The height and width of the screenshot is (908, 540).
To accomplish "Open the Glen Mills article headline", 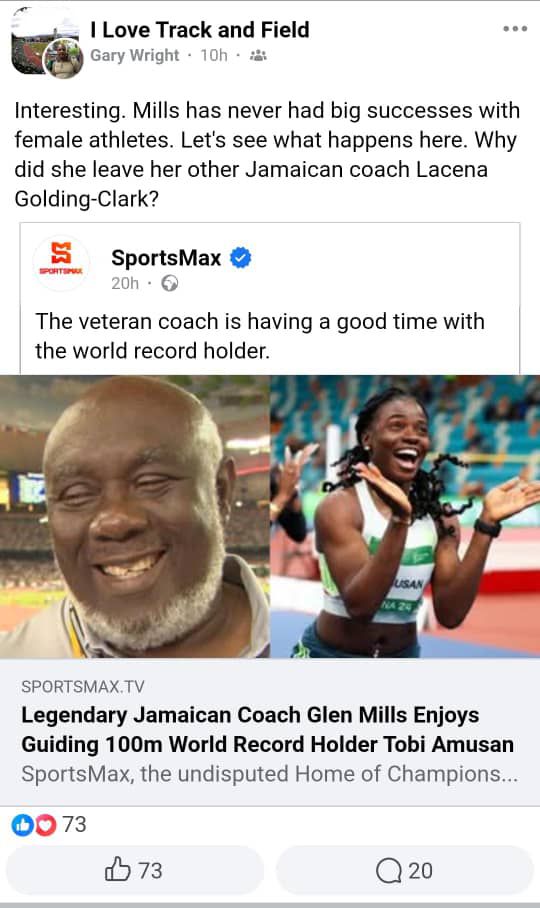I will point(267,730).
